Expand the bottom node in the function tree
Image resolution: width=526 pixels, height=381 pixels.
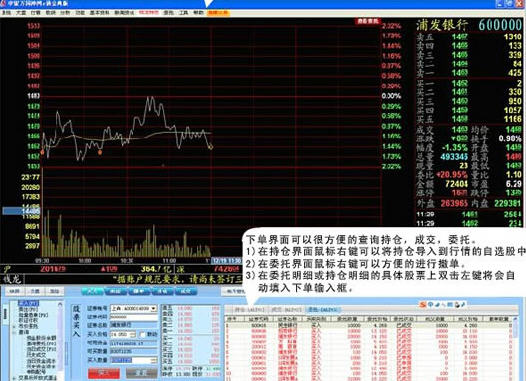point(14,378)
